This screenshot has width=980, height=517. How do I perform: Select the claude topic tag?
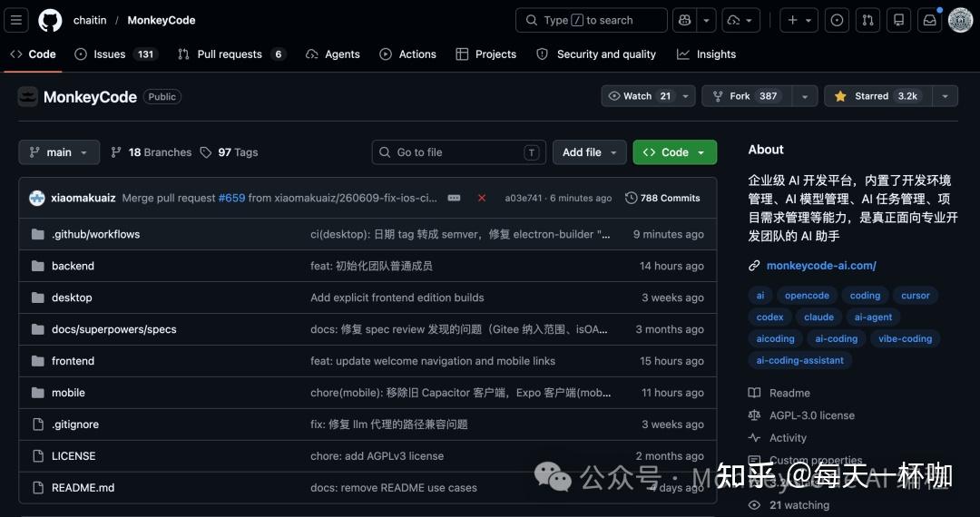click(818, 317)
